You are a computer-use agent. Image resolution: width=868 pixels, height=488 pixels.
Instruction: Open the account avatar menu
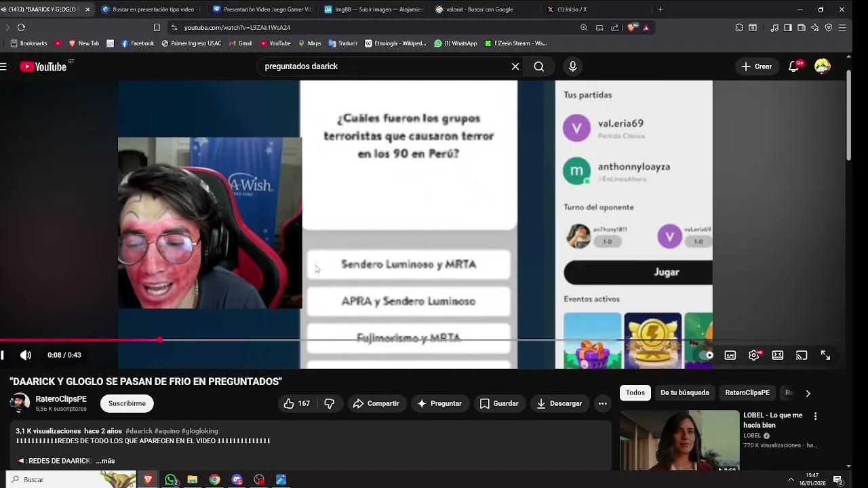tap(823, 66)
